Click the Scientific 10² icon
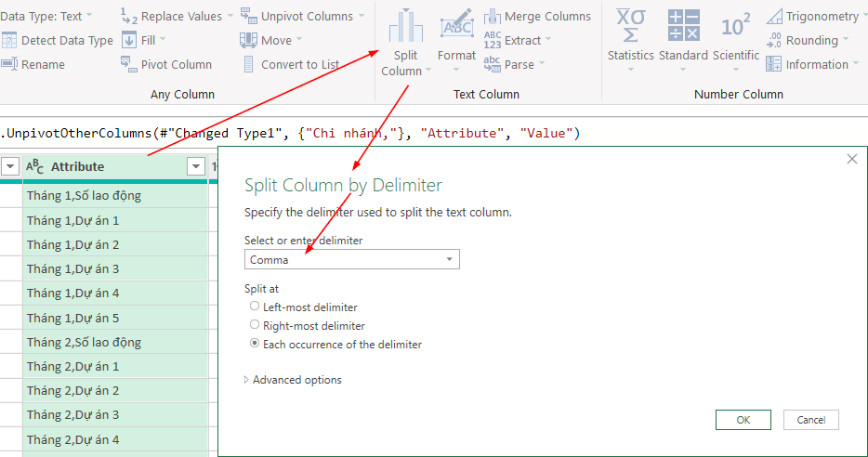Image resolution: width=868 pixels, height=457 pixels. 736,26
